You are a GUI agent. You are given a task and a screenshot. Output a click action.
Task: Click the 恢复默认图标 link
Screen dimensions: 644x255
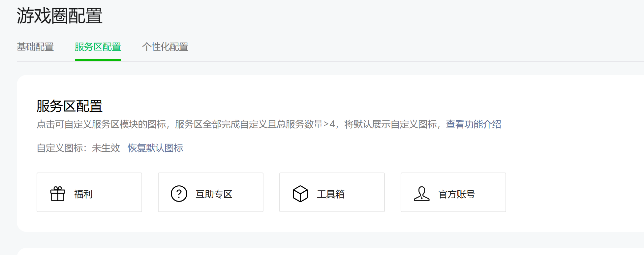[x=155, y=148]
